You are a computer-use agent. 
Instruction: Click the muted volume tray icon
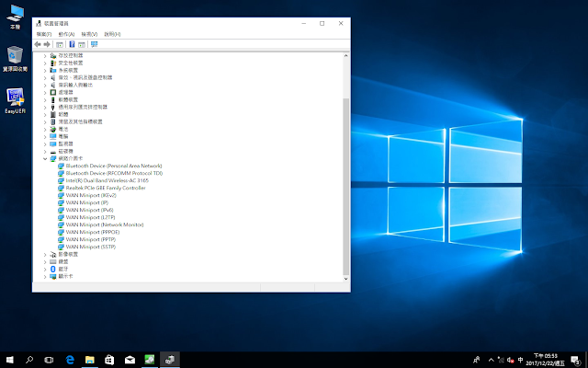point(511,360)
